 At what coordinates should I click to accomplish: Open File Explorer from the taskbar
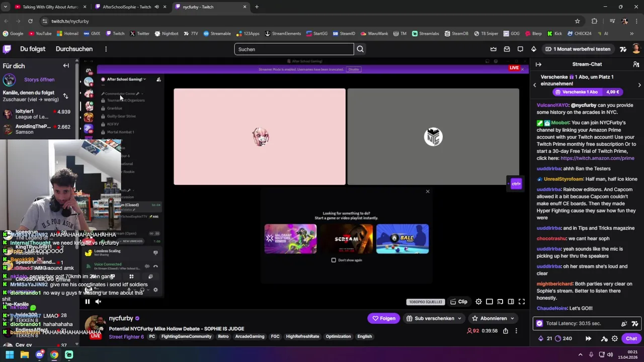[x=25, y=354]
